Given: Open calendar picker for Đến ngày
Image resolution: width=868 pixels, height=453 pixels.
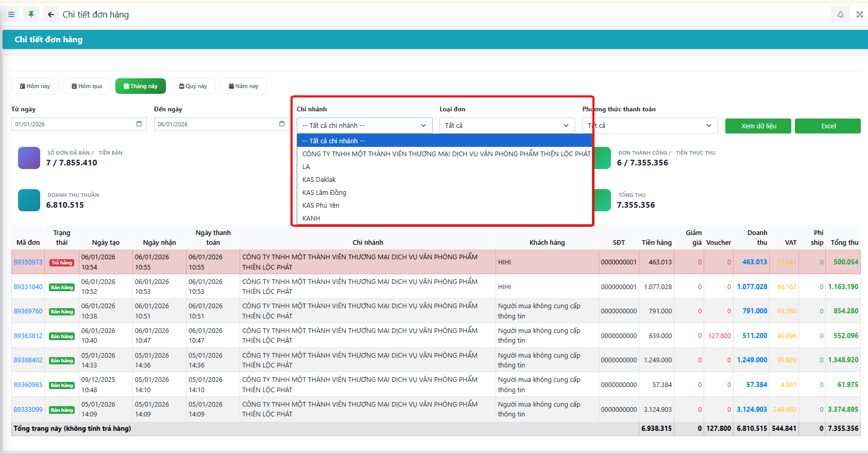Looking at the screenshot, I should click(x=282, y=124).
